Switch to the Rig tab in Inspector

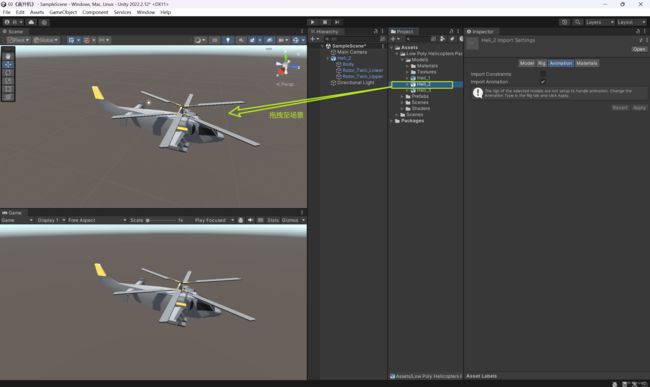click(542, 63)
